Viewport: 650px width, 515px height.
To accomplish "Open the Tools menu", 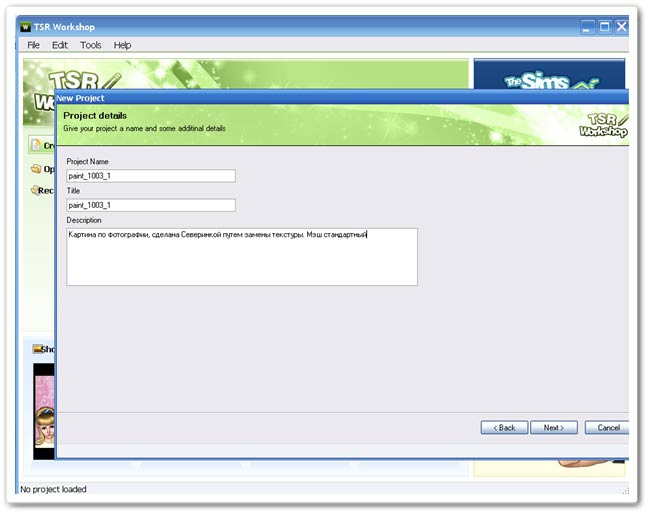I will point(91,45).
